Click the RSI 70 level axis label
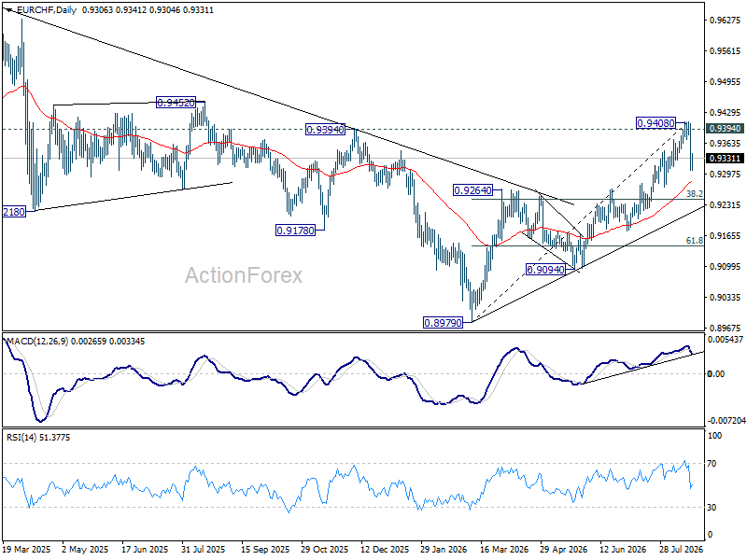This screenshot has height=560, width=747. pyautogui.click(x=712, y=464)
